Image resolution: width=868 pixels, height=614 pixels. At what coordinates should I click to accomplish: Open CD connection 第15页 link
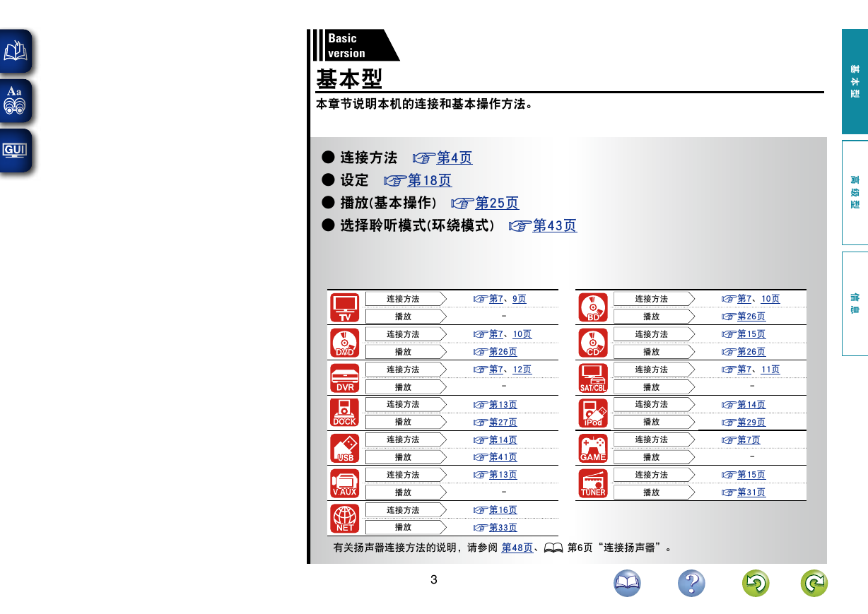coord(751,334)
